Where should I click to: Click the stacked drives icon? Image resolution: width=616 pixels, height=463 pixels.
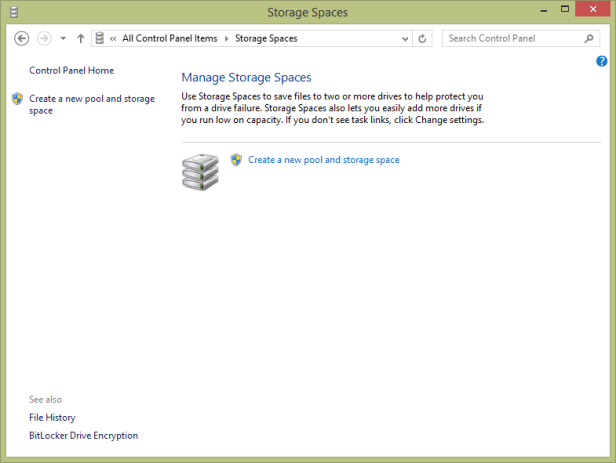(200, 171)
